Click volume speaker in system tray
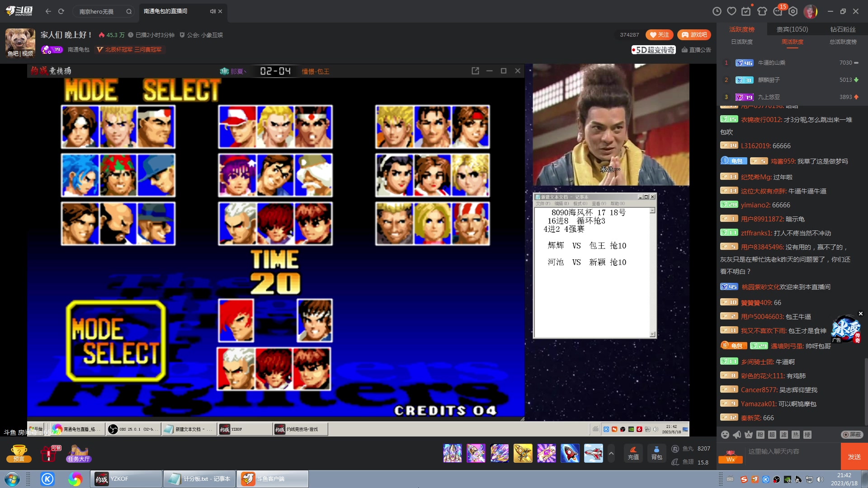Viewport: 868px width, 488px height. click(x=820, y=479)
